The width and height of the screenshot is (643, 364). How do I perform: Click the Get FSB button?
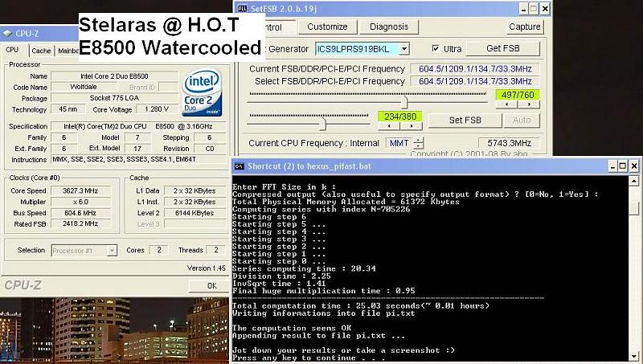(503, 48)
